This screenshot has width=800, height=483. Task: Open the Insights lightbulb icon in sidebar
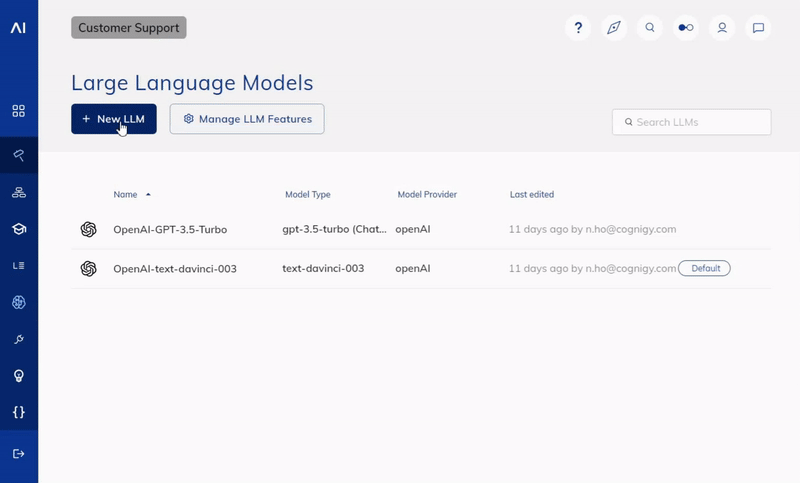pyautogui.click(x=19, y=376)
